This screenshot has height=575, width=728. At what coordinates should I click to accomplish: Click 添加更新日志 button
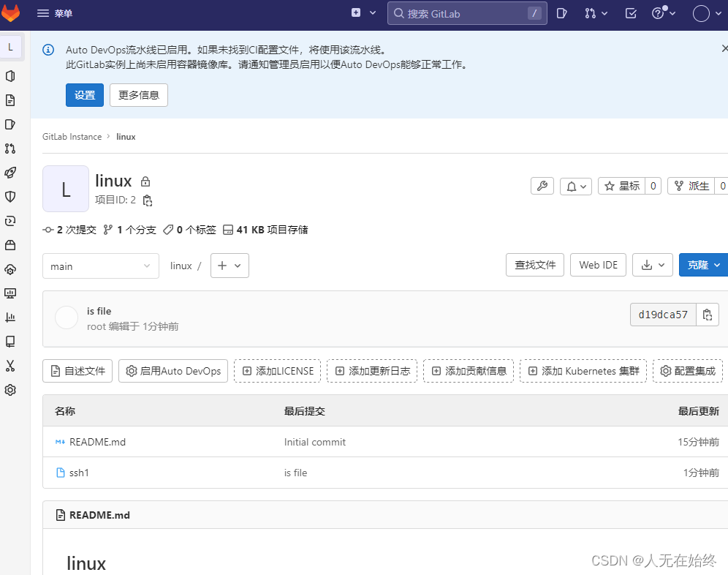[x=372, y=371]
